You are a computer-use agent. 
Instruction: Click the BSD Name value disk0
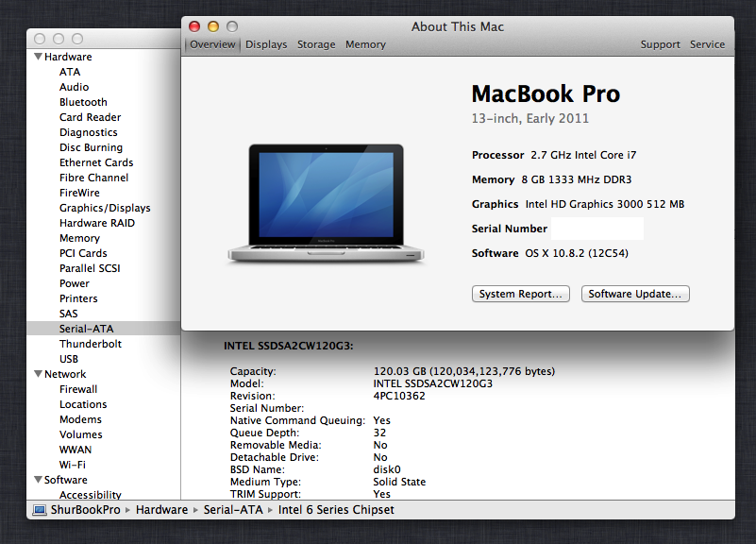pyautogui.click(x=387, y=469)
